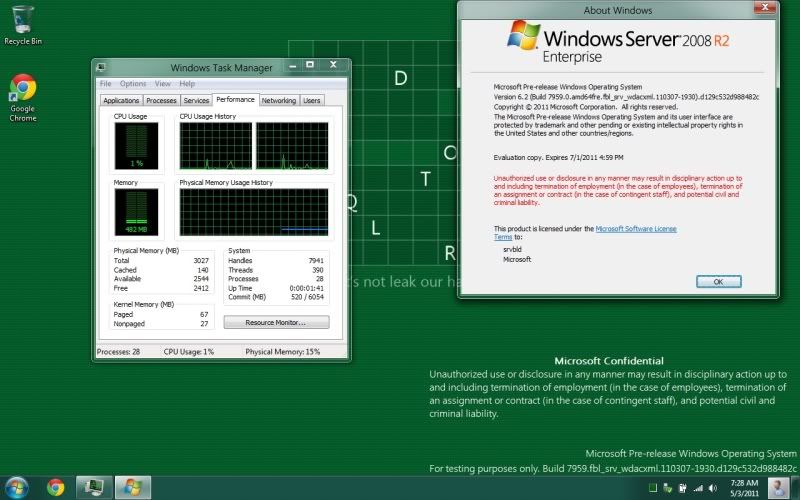Click the Free value 2412

(201, 288)
